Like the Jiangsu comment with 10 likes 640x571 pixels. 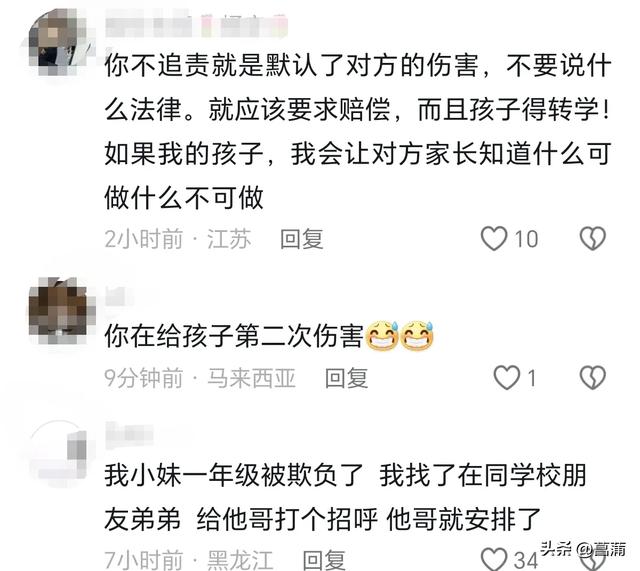click(494, 238)
